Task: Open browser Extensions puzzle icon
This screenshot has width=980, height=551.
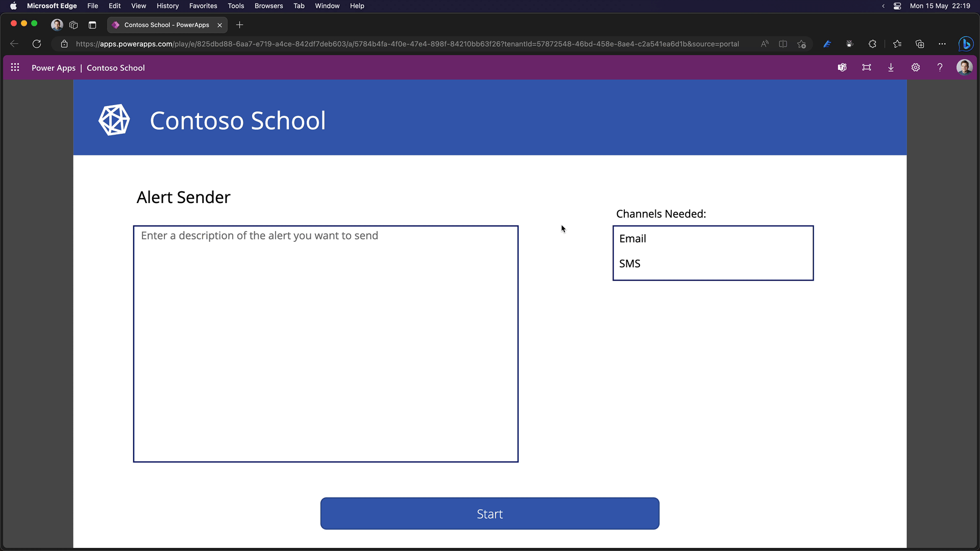Action: click(872, 44)
